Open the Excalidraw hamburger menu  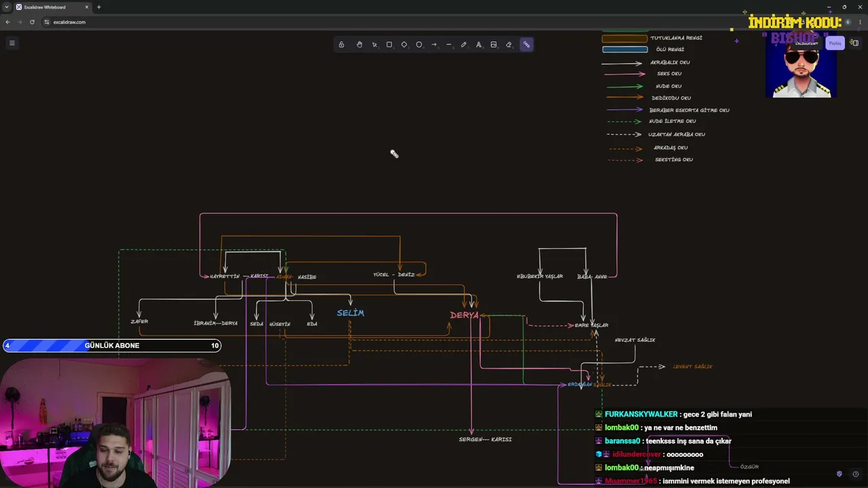pyautogui.click(x=12, y=43)
